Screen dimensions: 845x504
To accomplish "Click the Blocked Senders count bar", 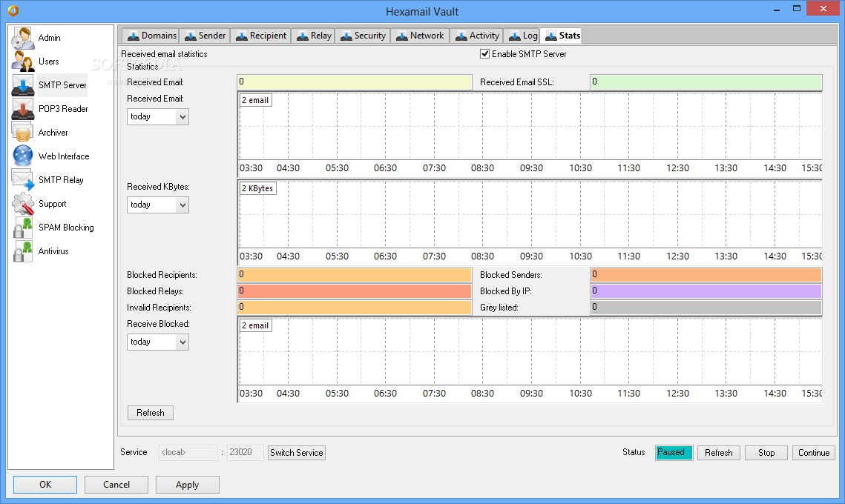I will point(706,275).
